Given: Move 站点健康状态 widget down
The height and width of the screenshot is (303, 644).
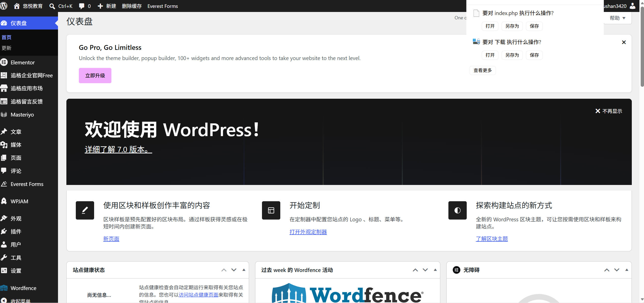Looking at the screenshot, I should click(234, 270).
